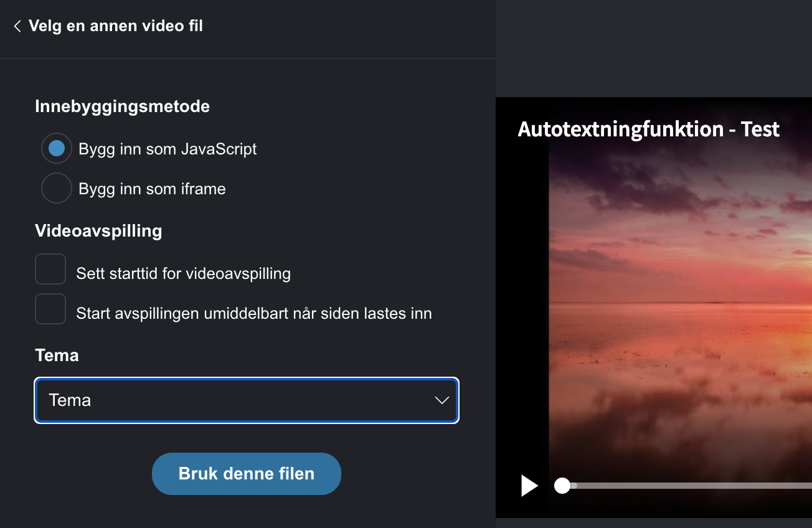
Task: Click the Tema dropdown chevron arrow
Action: [x=442, y=400]
